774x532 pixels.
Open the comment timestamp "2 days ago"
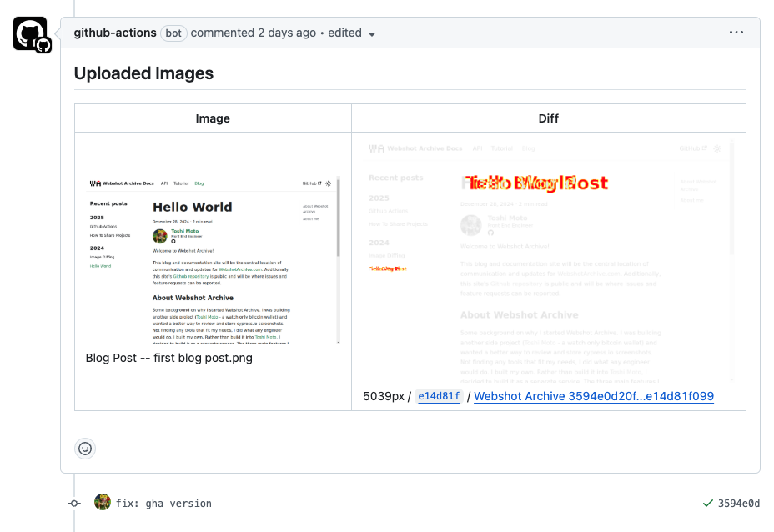(x=287, y=33)
